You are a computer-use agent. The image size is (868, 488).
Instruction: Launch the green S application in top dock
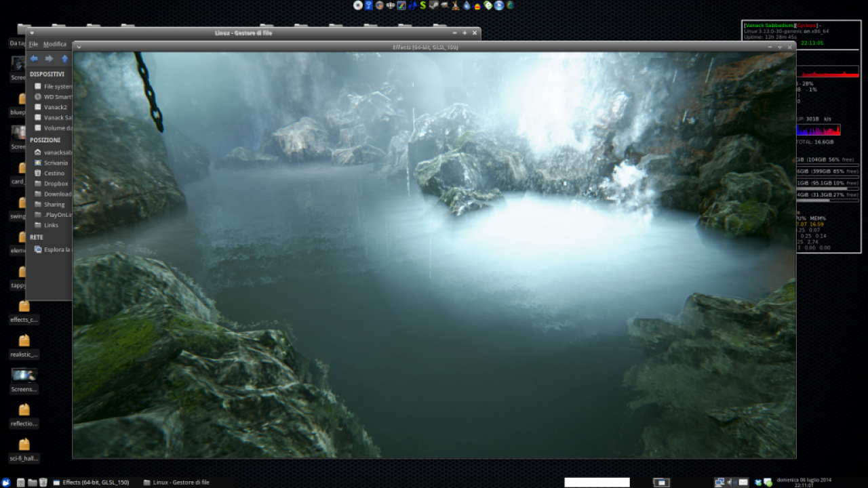(422, 5)
